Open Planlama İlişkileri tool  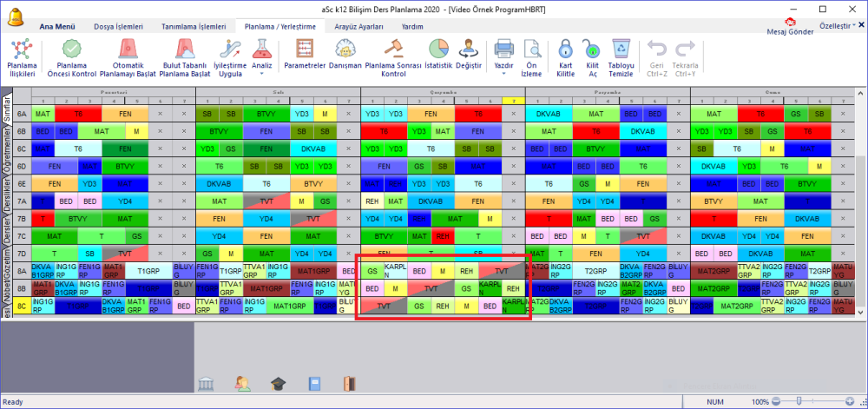click(21, 57)
